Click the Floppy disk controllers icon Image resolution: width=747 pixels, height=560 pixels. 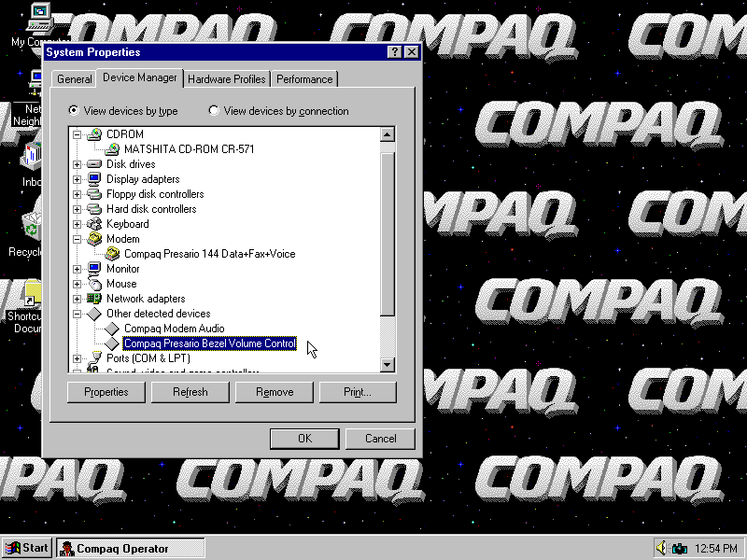(94, 194)
